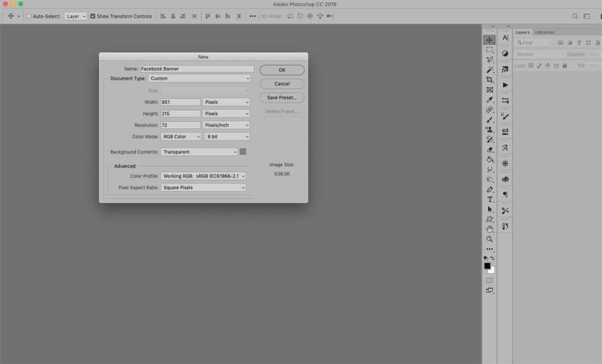The image size is (602, 364).
Task: Open the Document Type dropdown
Action: (200, 78)
